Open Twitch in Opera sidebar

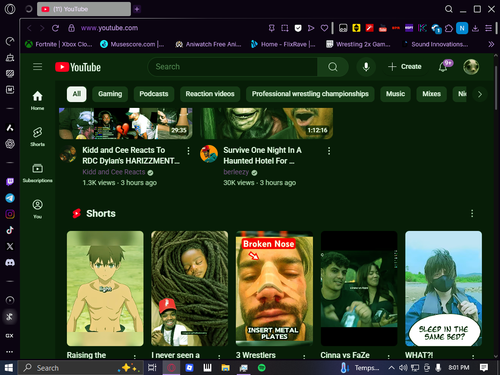tap(10, 182)
